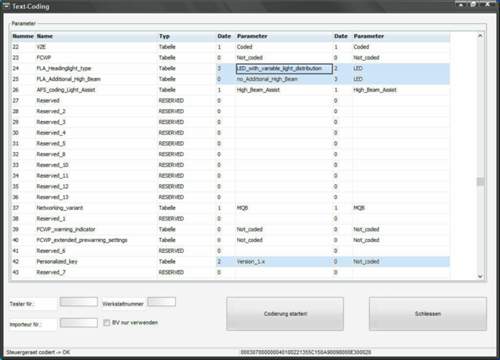Select the Personalized_key row
Screen dimensions: 500x360
pos(231,262)
